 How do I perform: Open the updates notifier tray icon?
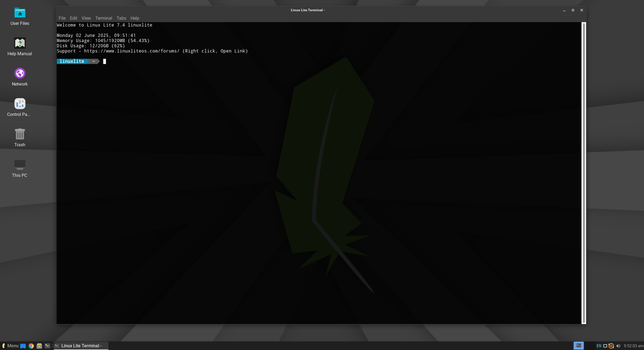coord(611,346)
